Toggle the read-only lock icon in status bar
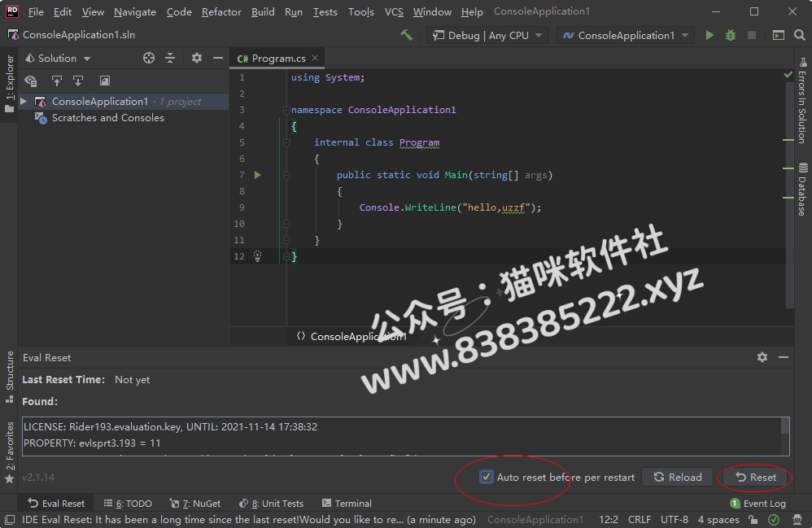 753,520
